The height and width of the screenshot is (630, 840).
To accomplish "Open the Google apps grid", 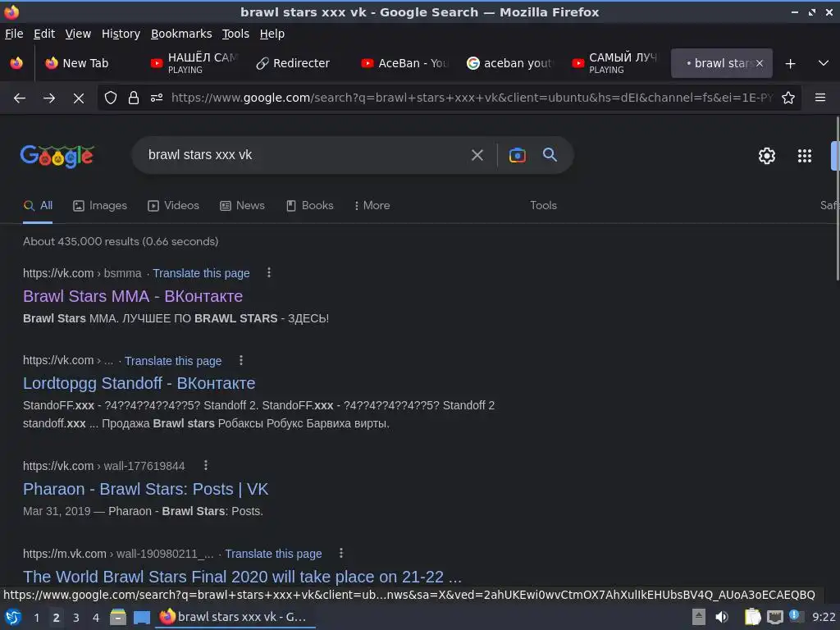I will (x=805, y=156).
